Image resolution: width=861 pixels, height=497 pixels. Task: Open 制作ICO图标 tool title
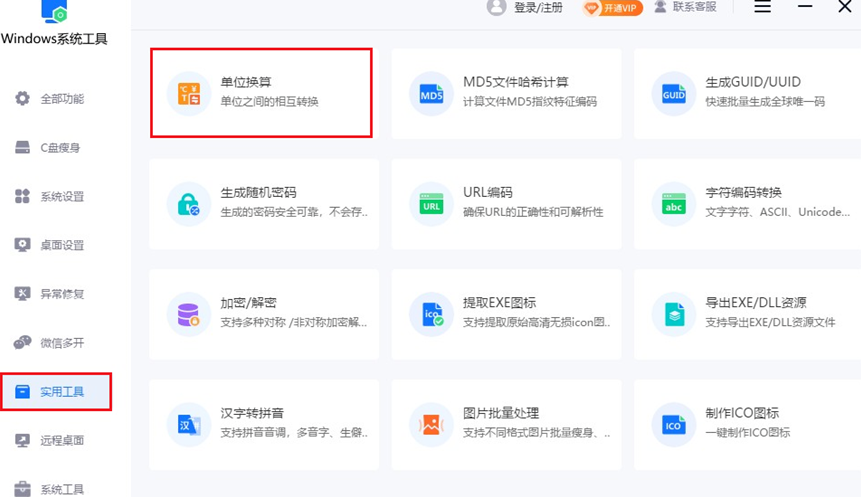pos(742,413)
